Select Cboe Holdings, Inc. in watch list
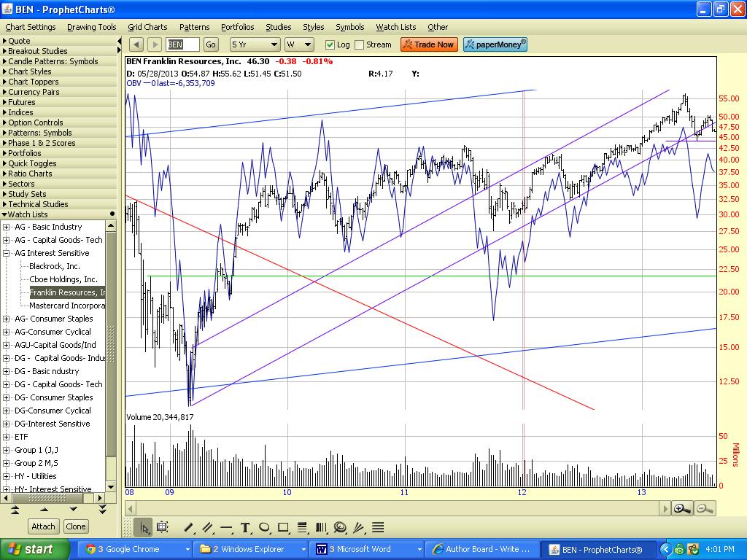Image resolution: width=747 pixels, height=560 pixels. tap(63, 279)
